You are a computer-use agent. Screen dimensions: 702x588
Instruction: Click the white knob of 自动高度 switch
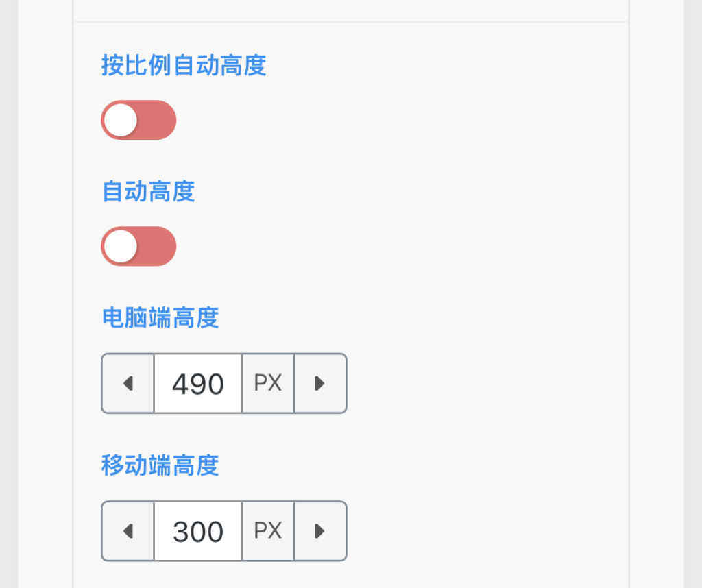(x=122, y=246)
